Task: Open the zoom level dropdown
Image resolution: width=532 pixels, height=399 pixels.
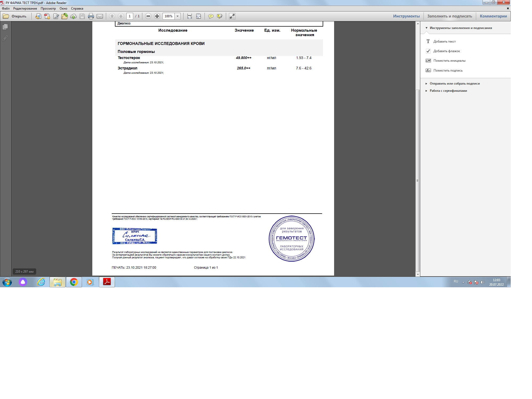Action: tap(177, 16)
